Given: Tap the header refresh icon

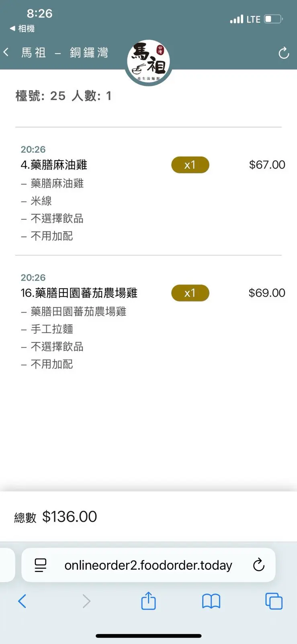Looking at the screenshot, I should click(284, 53).
